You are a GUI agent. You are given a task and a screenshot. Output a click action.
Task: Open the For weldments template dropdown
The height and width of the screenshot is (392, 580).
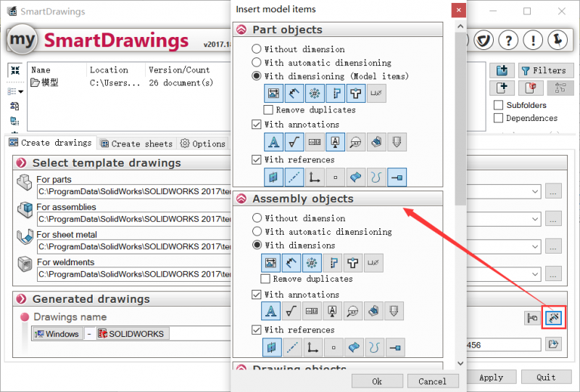click(x=535, y=274)
